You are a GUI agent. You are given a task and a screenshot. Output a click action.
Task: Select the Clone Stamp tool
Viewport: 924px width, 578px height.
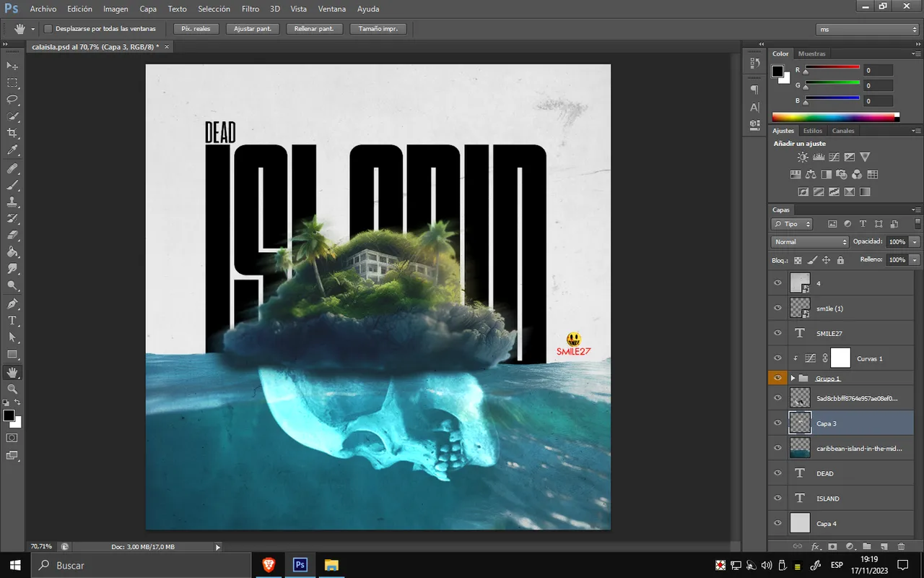click(12, 202)
